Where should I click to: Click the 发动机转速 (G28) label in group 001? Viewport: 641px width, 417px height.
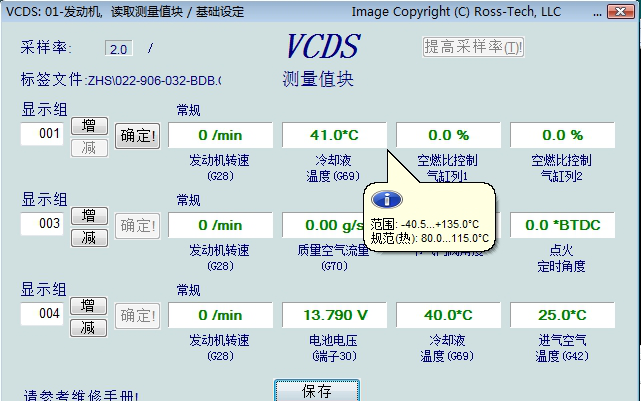tap(220, 168)
